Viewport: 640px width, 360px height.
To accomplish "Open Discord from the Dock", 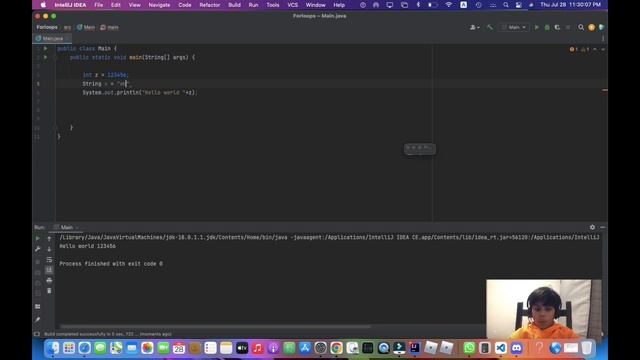I will tap(516, 348).
